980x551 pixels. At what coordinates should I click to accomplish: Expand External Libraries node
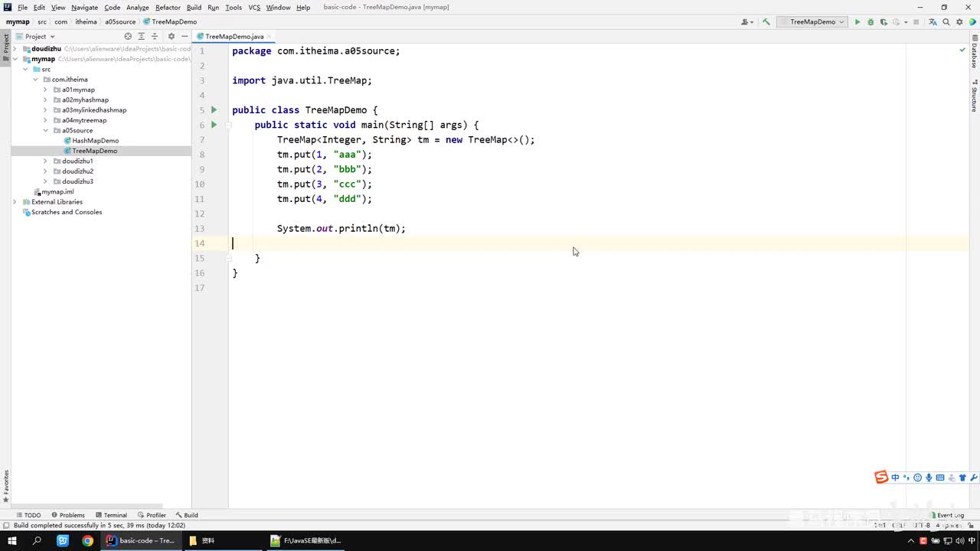(15, 202)
